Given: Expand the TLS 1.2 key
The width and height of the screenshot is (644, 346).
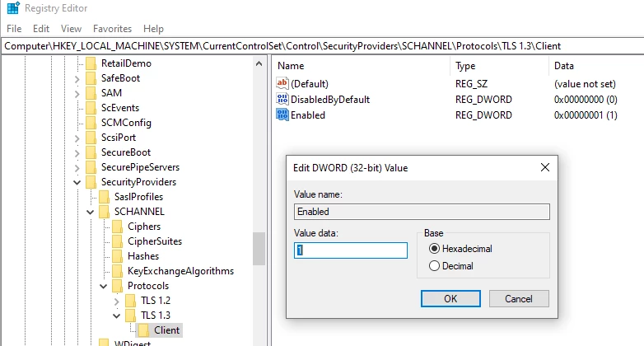Looking at the screenshot, I should click(x=117, y=301).
